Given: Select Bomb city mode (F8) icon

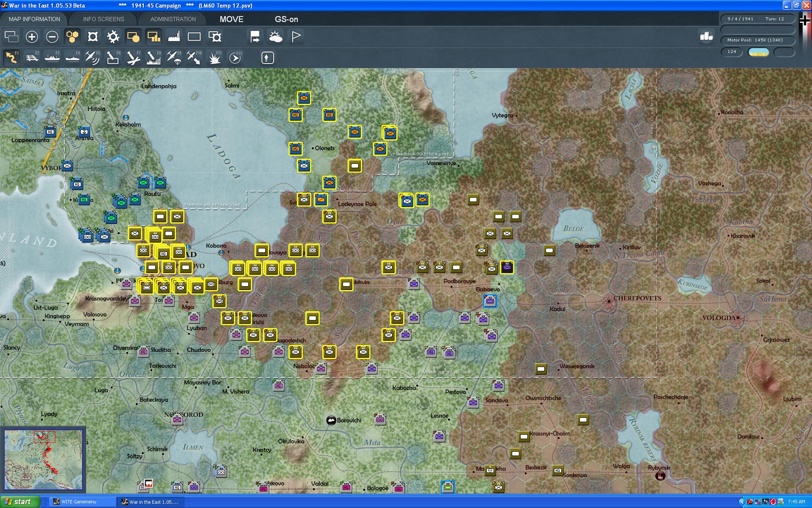Looking at the screenshot, I should coord(154,58).
